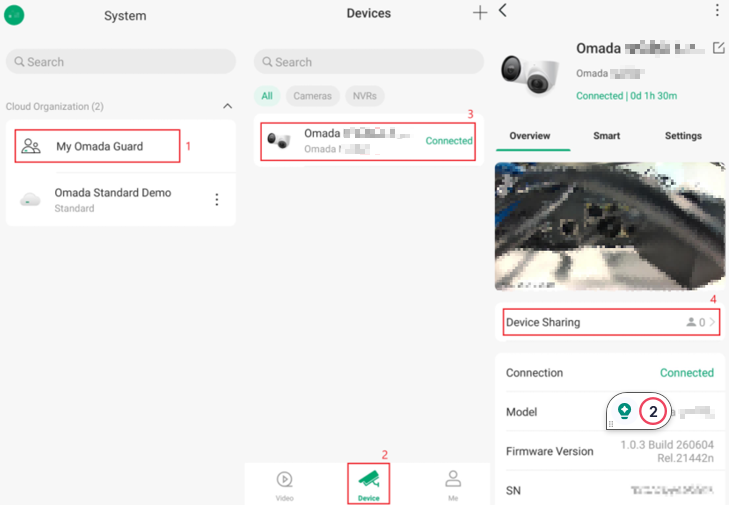This screenshot has width=729, height=506.
Task: Open more options for Omada Standard Demo
Action: (x=217, y=200)
